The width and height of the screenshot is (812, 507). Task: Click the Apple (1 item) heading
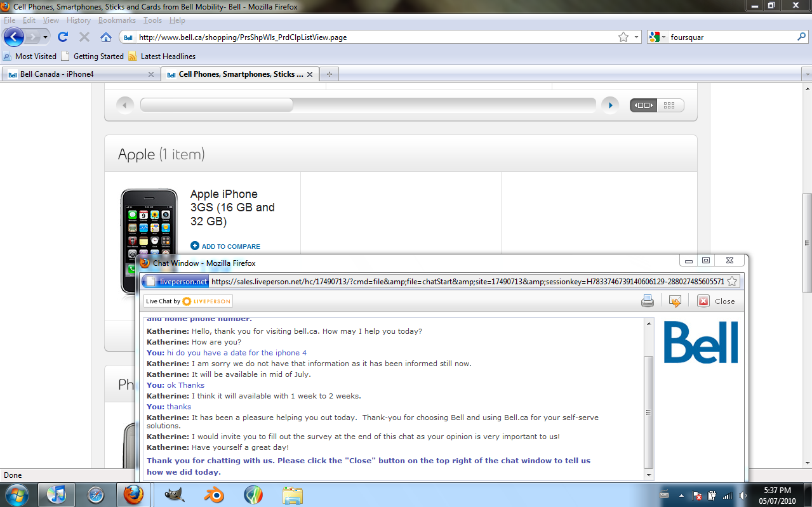click(161, 154)
